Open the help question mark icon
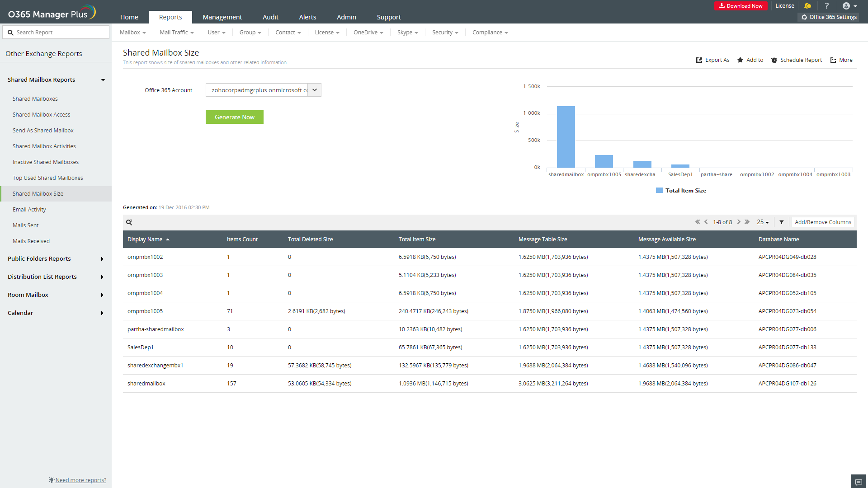This screenshot has width=868, height=488. click(826, 6)
